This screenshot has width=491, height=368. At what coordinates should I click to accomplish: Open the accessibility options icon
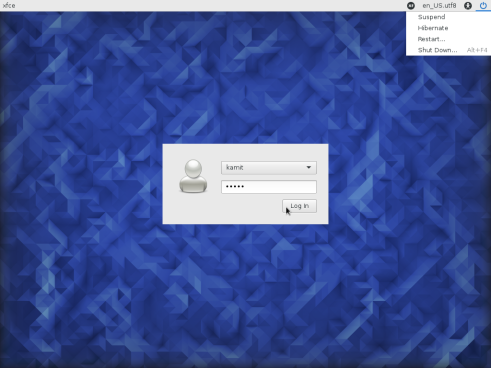tap(468, 5)
